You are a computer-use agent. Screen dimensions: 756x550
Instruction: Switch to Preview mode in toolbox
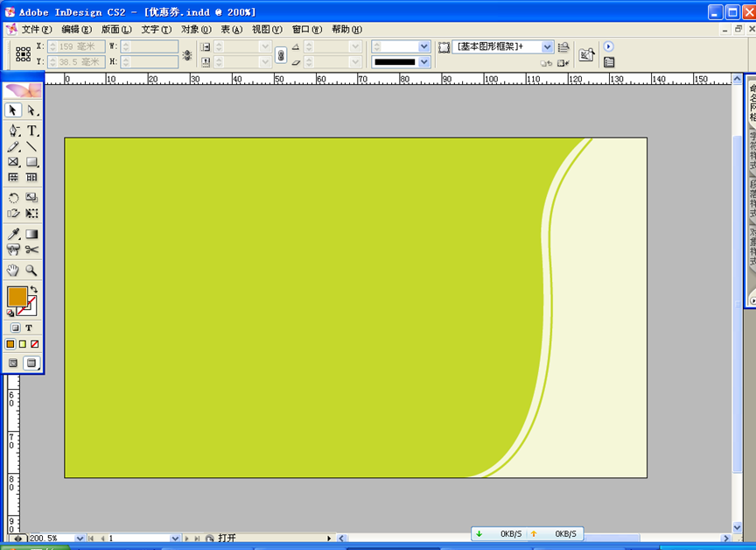click(32, 363)
